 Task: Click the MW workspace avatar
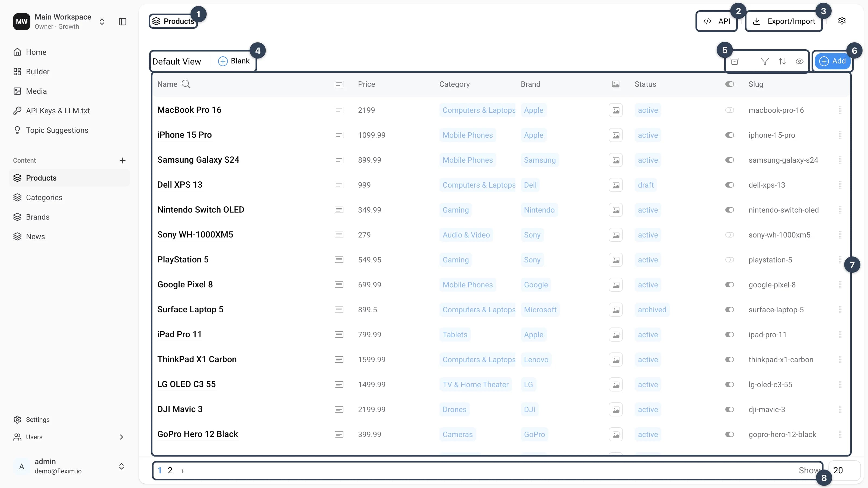pos(22,22)
